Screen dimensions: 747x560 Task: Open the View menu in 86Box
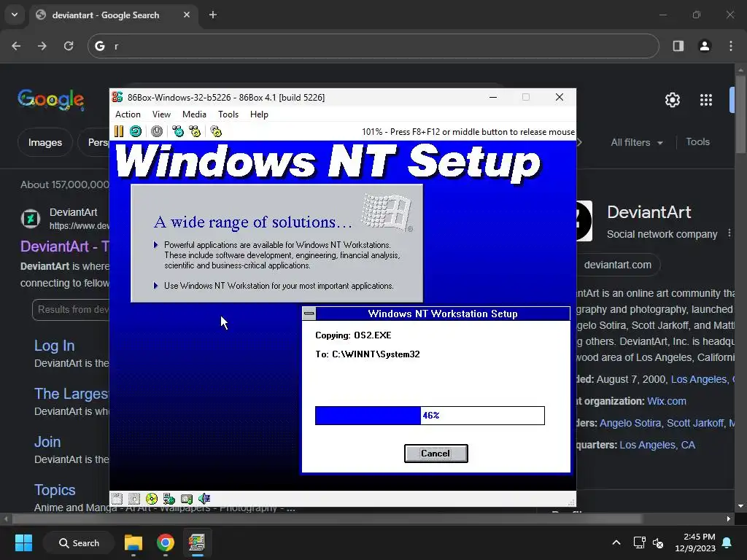click(161, 114)
